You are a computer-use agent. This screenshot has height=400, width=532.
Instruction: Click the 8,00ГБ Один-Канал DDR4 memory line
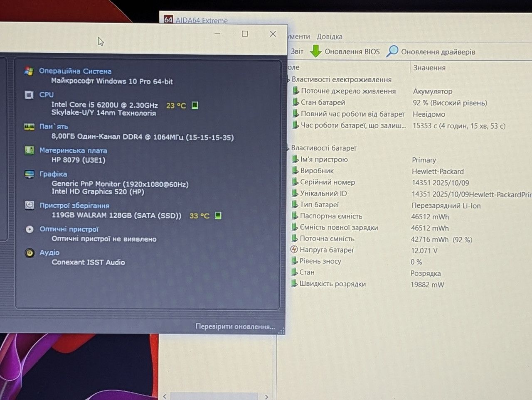tap(143, 137)
